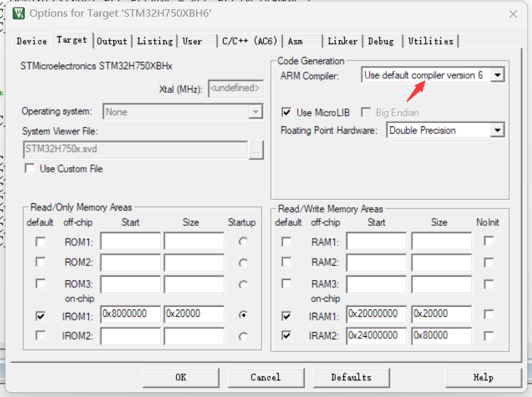Enable IRAM1 NoInit checkbox
This screenshot has height=397, width=532.
[x=489, y=315]
